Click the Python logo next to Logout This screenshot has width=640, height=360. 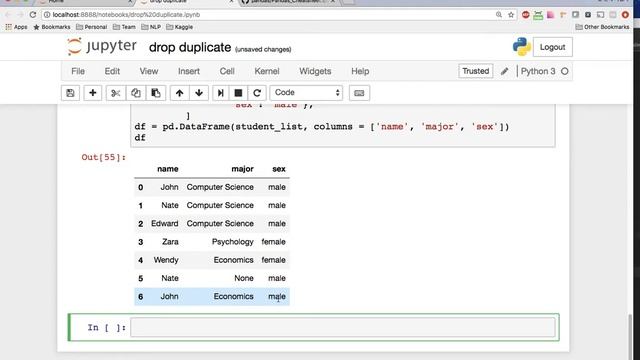click(x=522, y=47)
